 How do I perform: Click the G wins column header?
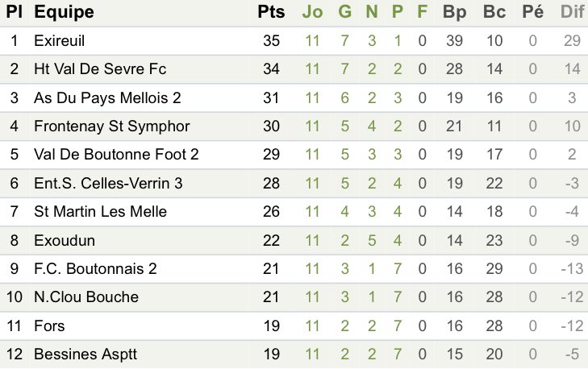pos(344,12)
